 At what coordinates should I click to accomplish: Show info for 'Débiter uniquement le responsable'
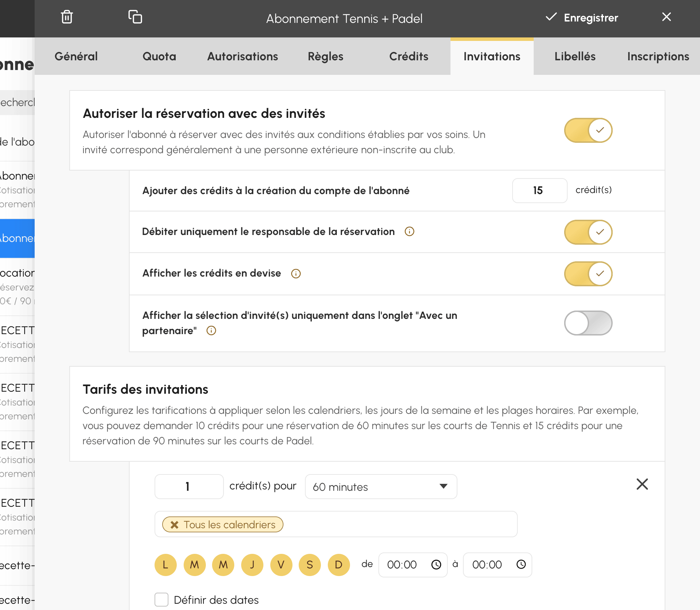pyautogui.click(x=410, y=232)
